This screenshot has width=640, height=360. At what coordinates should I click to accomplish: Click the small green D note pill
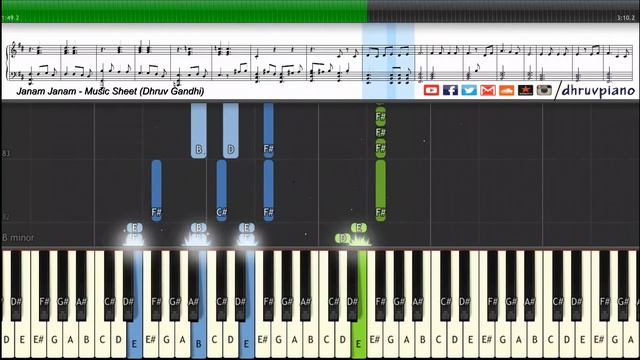click(x=342, y=238)
